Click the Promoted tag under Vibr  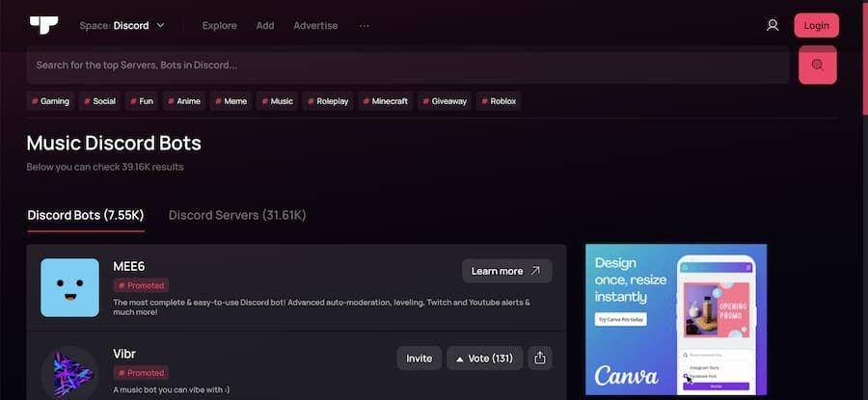pos(141,373)
